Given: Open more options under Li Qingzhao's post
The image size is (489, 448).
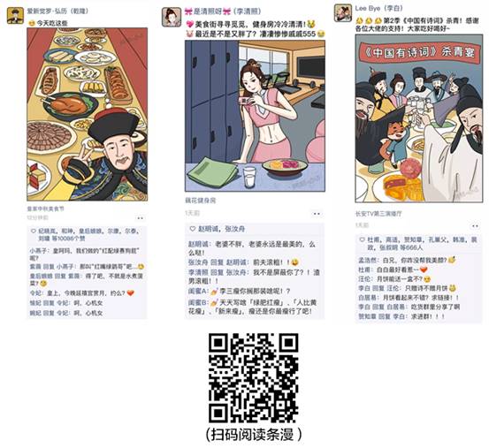Looking at the screenshot, I should pos(317,214).
